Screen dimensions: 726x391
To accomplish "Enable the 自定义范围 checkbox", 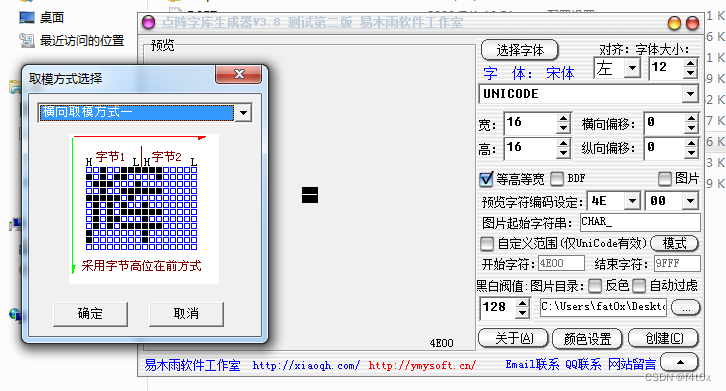I will coord(487,244).
